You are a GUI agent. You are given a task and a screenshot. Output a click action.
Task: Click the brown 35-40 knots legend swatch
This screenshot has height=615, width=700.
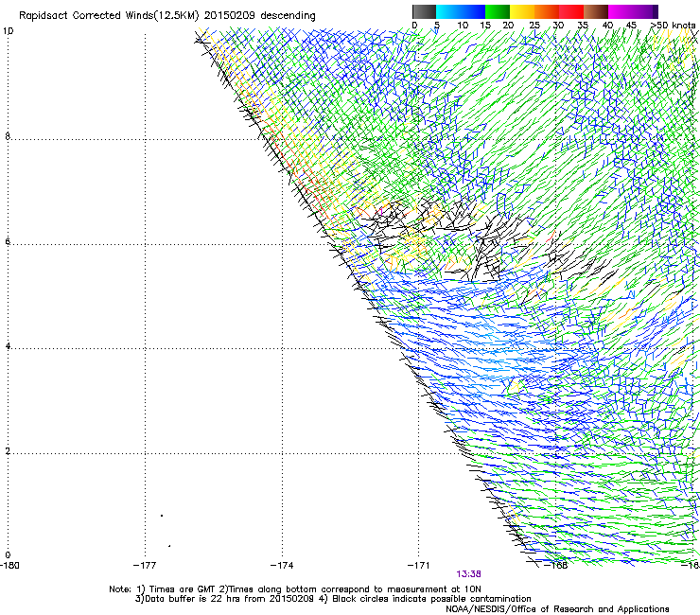click(596, 11)
